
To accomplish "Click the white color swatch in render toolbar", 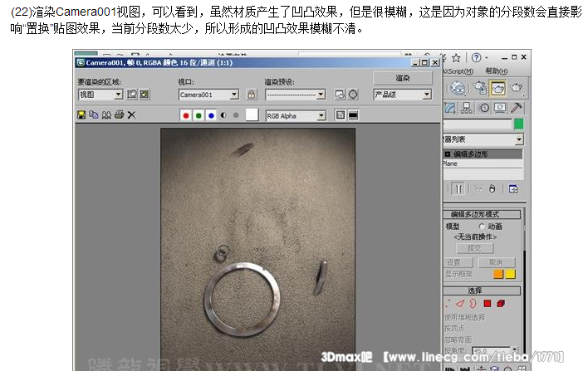I will click(x=252, y=115).
